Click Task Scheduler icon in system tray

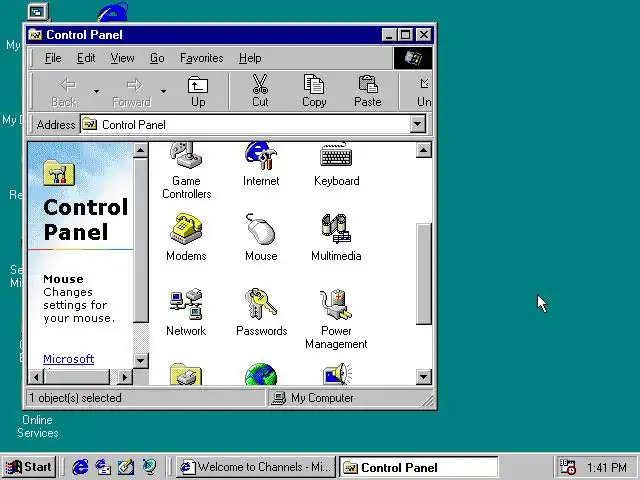[567, 467]
